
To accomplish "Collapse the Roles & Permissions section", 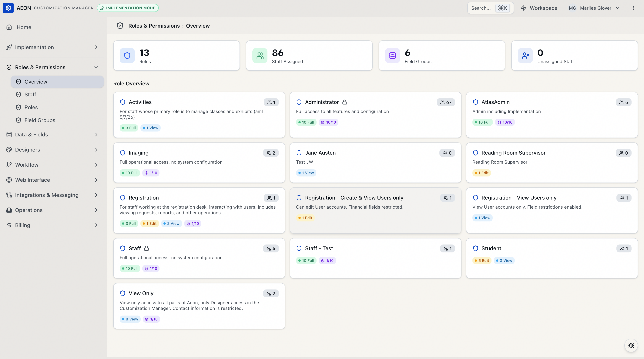I will 53,67.
